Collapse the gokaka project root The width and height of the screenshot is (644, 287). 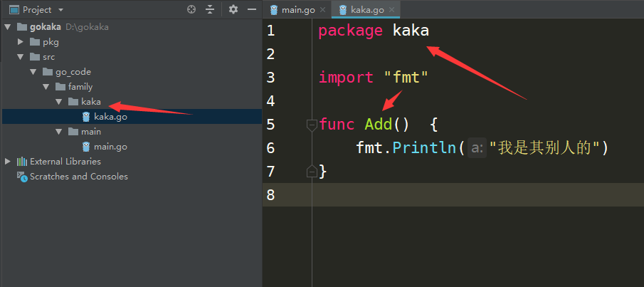8,27
